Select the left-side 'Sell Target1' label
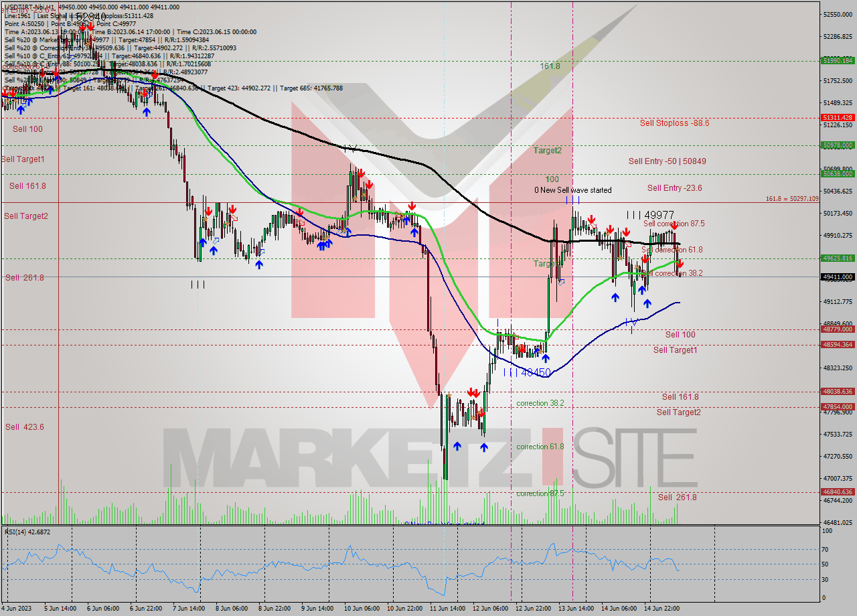The width and height of the screenshot is (857, 616). (x=23, y=159)
